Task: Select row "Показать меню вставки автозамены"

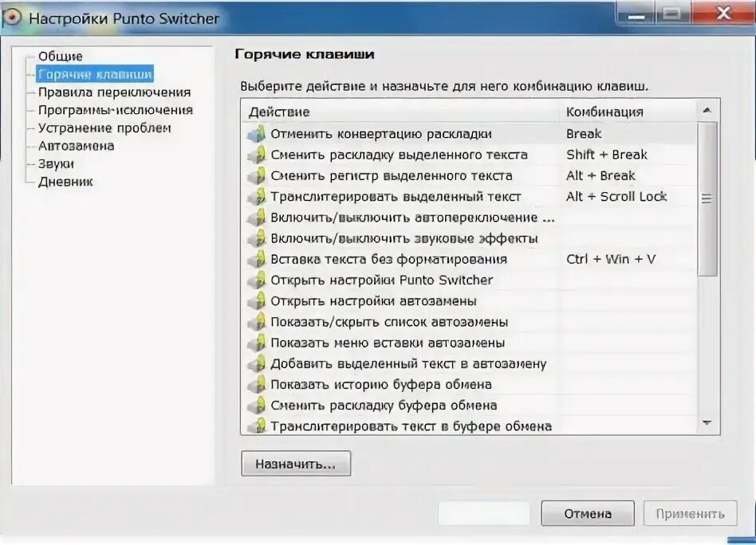Action: click(x=470, y=343)
